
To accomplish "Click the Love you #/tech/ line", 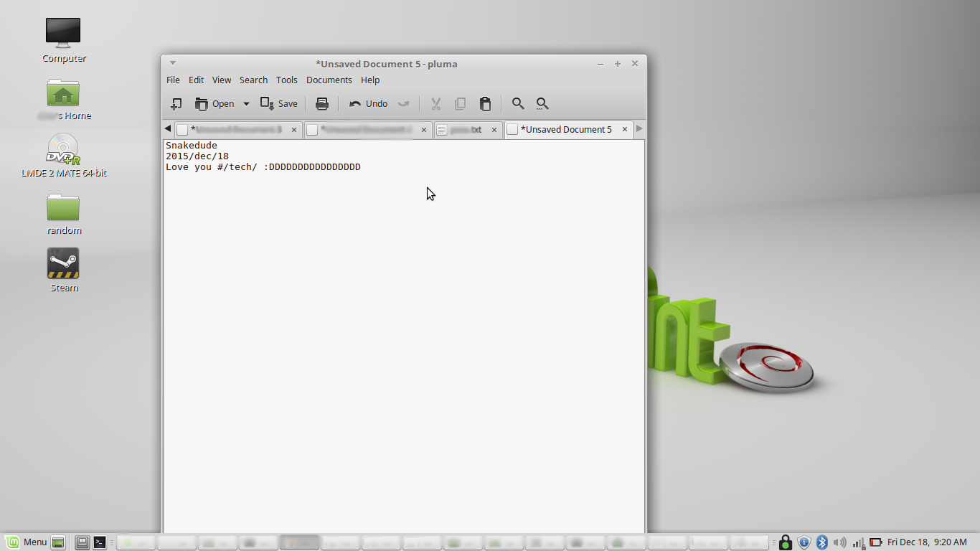I will [263, 167].
